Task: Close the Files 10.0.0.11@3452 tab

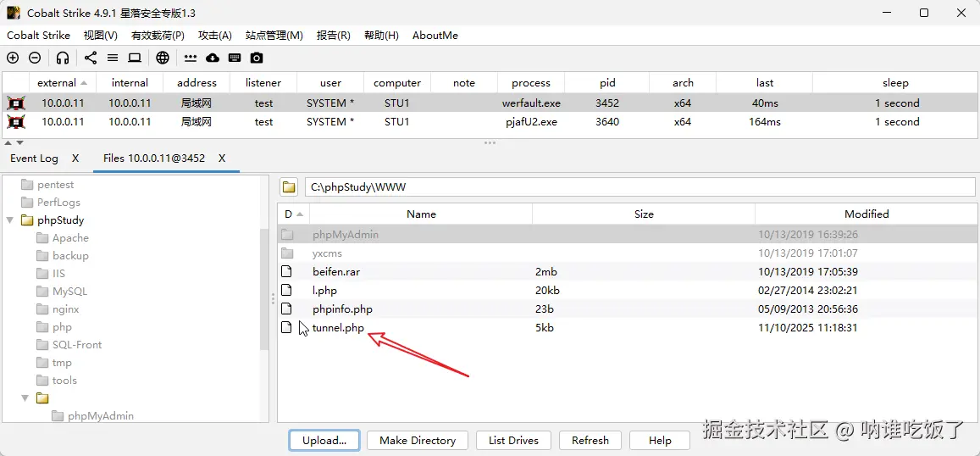Action: (222, 158)
